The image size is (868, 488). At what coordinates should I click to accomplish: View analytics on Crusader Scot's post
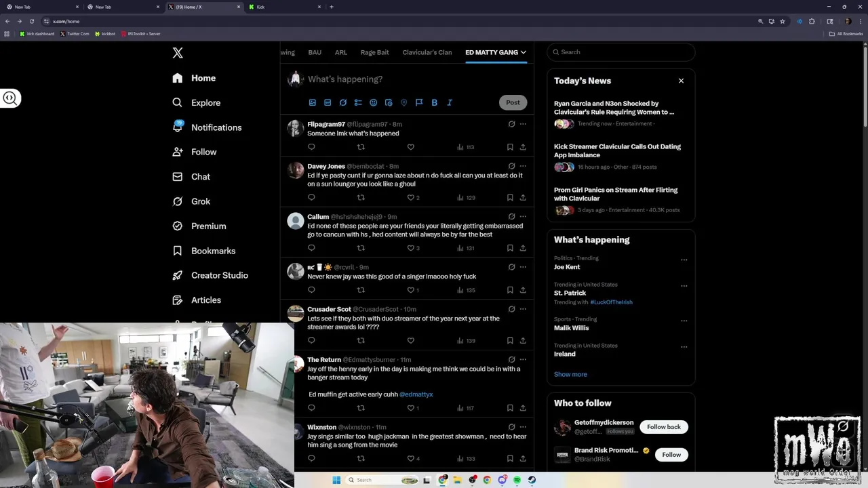click(466, 341)
